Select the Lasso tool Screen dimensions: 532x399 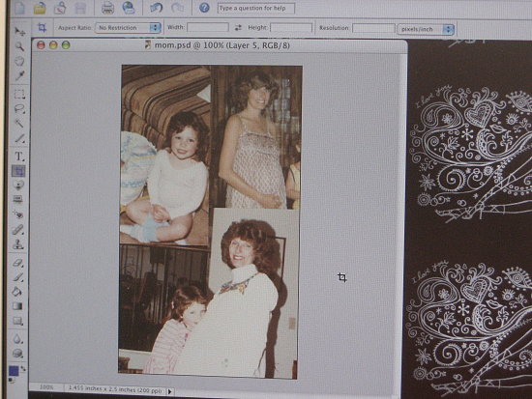[19, 109]
